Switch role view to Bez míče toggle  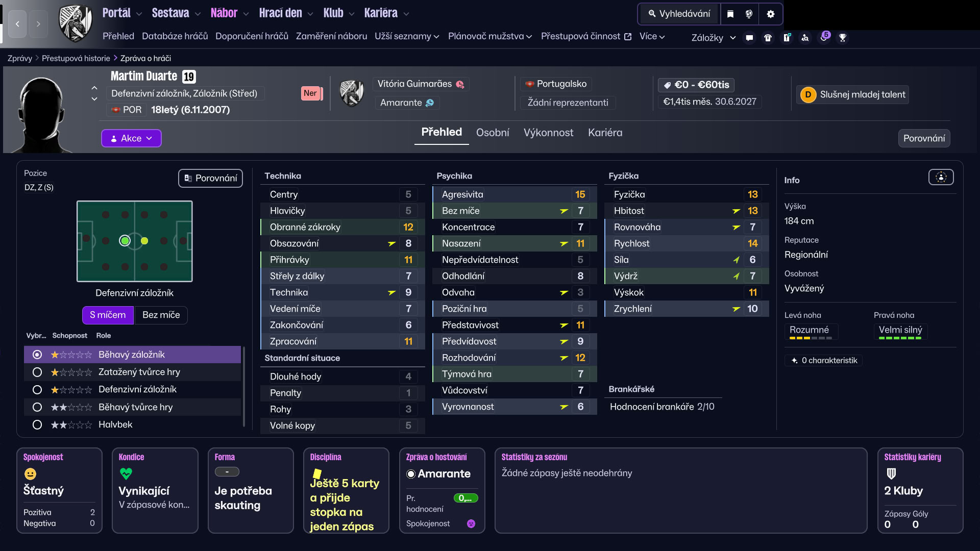click(x=161, y=315)
